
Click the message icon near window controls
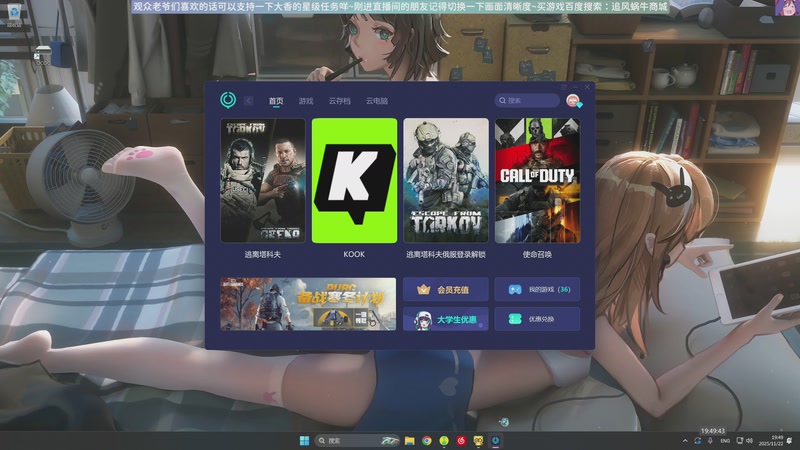click(564, 87)
